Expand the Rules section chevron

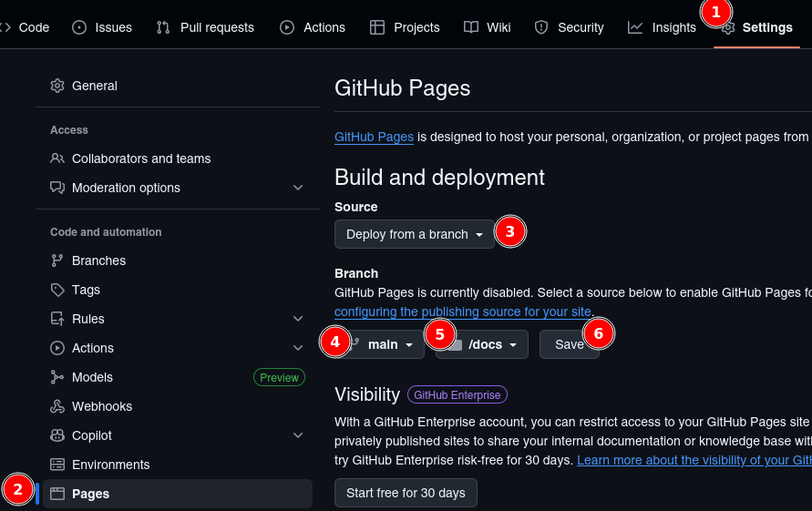[298, 319]
